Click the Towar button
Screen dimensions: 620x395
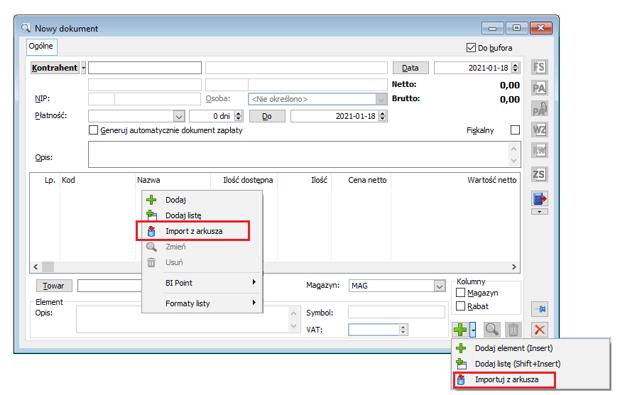[54, 285]
